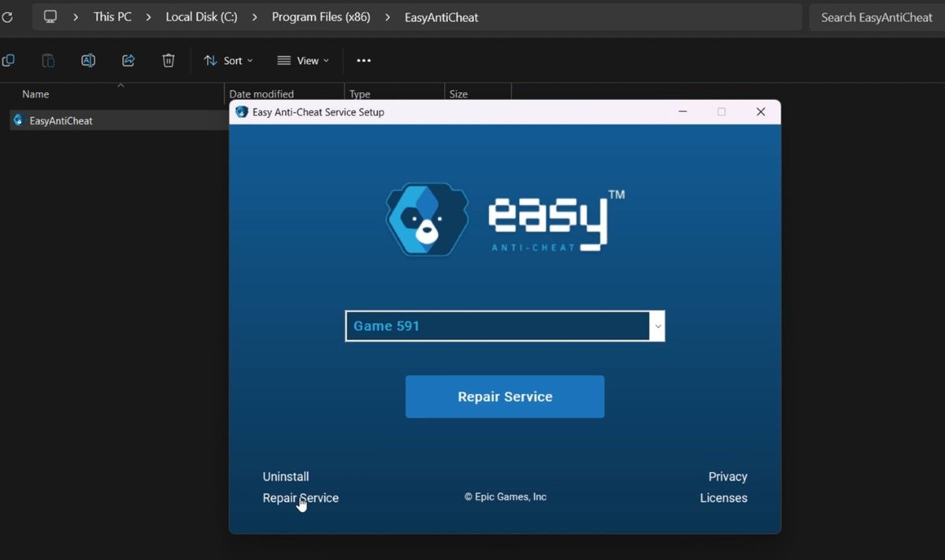Image resolution: width=945 pixels, height=560 pixels.
Task: Open the Privacy link
Action: coord(727,477)
